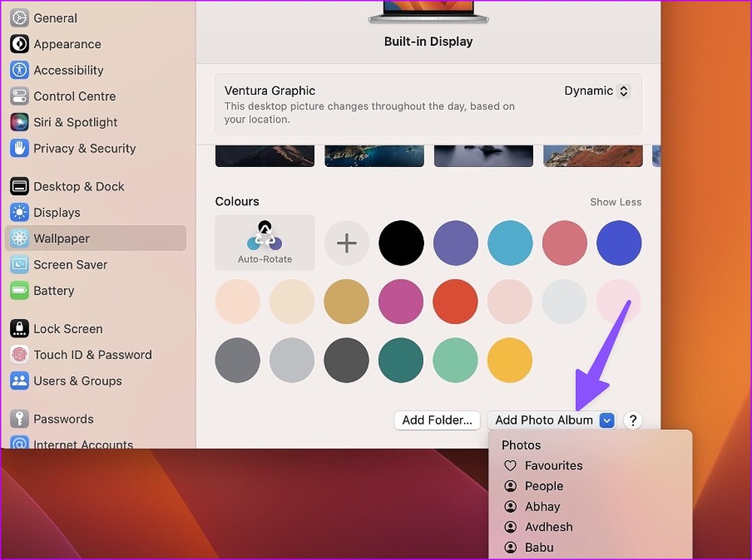Screen dimensions: 752x560
Task: Select the Screen Saver sidebar icon
Action: [20, 265]
